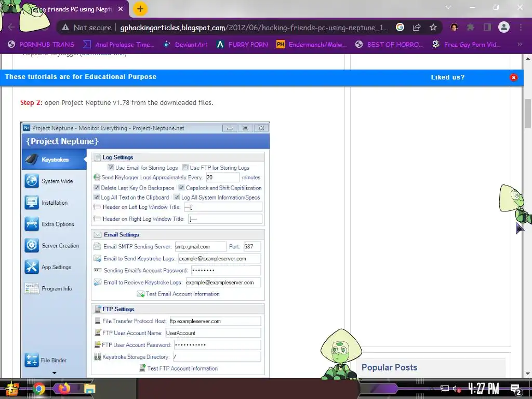Toggle Capslock and Shift Capitilization checkbox
Screen dimensions: 532x399
(x=181, y=187)
